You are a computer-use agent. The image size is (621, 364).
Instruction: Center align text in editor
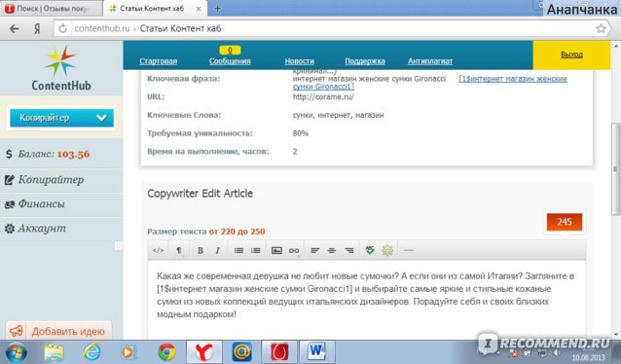(x=332, y=250)
